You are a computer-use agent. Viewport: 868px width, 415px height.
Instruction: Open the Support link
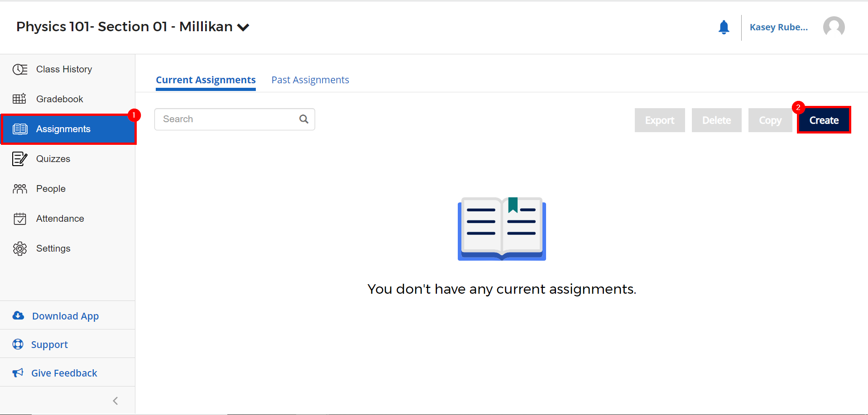48,344
